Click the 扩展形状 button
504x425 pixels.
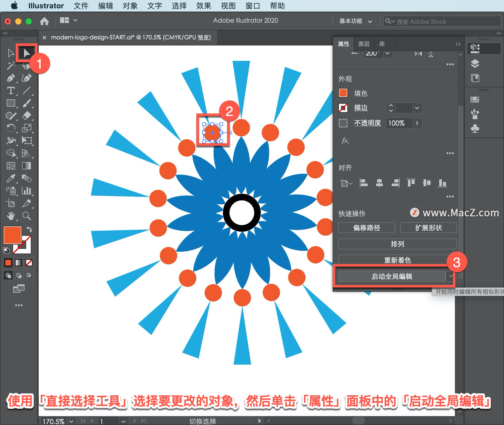428,228
